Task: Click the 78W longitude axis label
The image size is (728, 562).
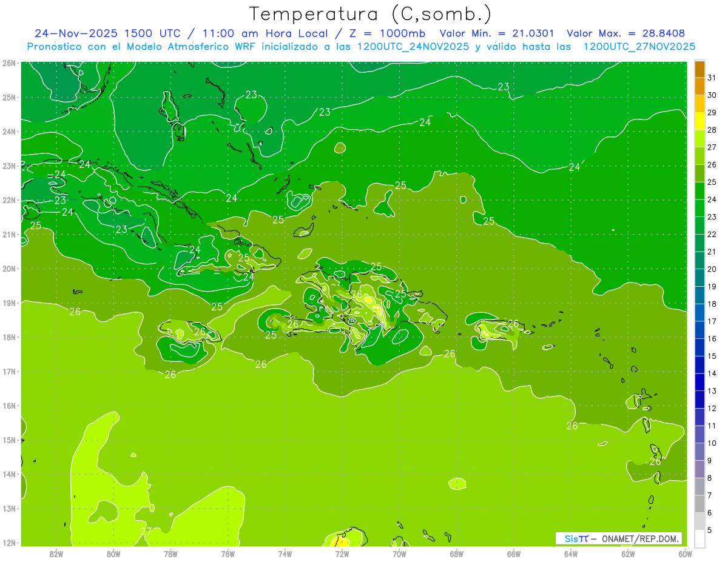Action: pos(170,554)
